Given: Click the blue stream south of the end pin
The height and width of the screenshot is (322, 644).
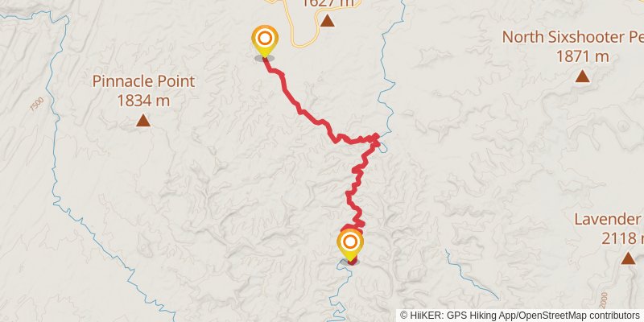Looking at the screenshot, I should click(x=340, y=291).
